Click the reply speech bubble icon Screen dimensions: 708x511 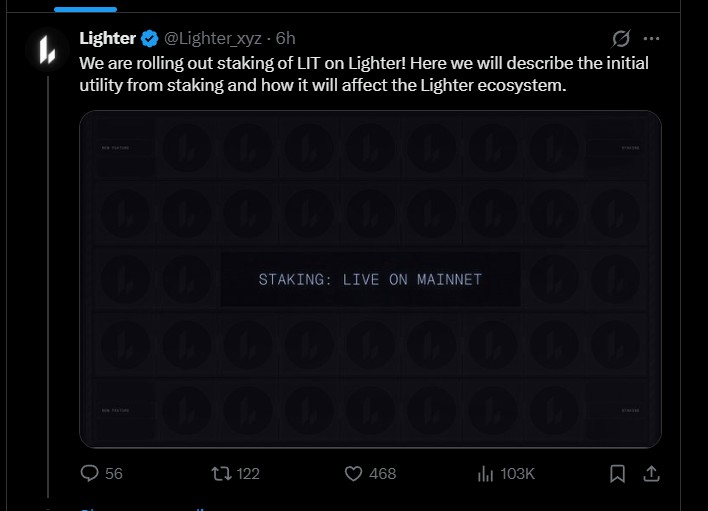tap(88, 473)
